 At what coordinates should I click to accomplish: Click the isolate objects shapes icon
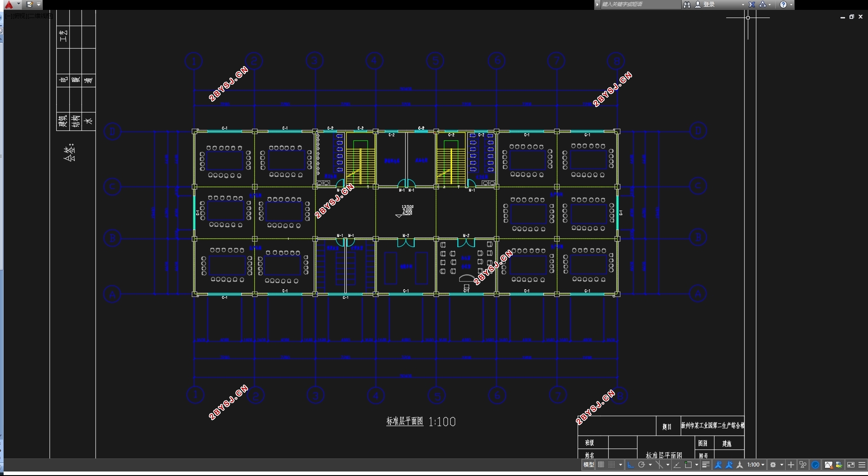coord(803,465)
